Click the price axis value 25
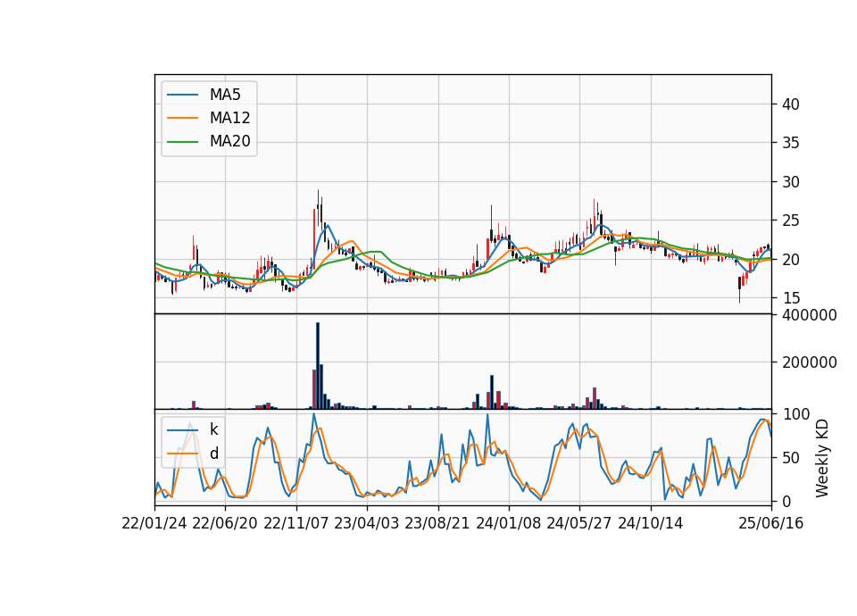Screen dimensions: 857x616 click(x=790, y=221)
